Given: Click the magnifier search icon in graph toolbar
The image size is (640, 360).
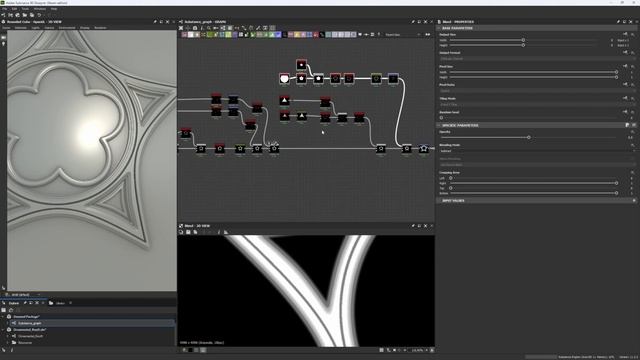Looking at the screenshot, I should (209, 28).
